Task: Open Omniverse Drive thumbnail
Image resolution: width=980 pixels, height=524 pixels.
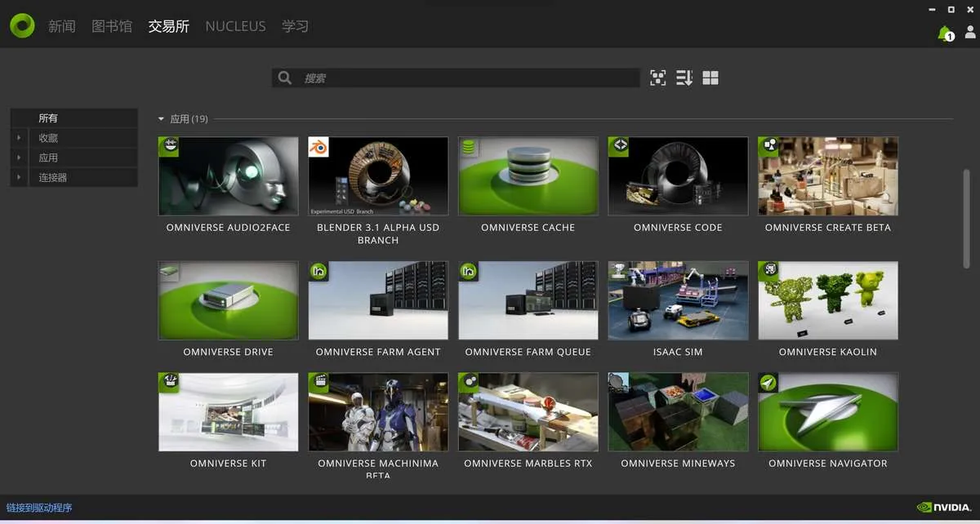Action: tap(228, 300)
